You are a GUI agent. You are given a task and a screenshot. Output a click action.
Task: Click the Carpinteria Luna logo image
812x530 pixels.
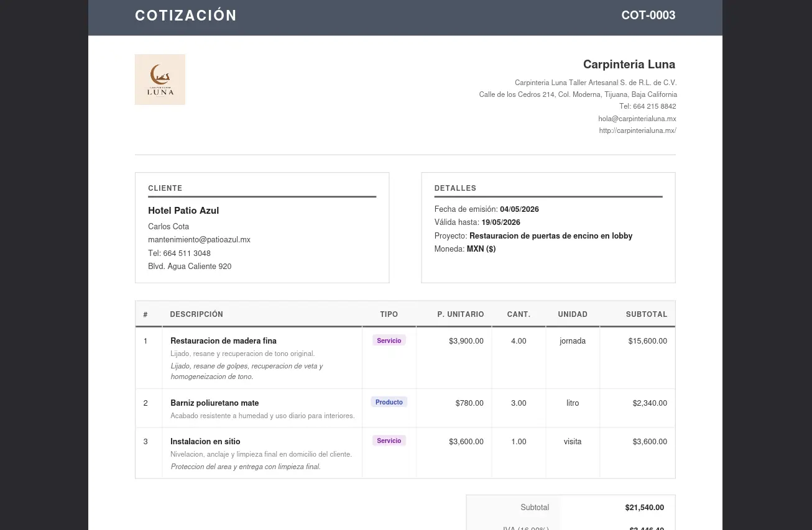160,80
